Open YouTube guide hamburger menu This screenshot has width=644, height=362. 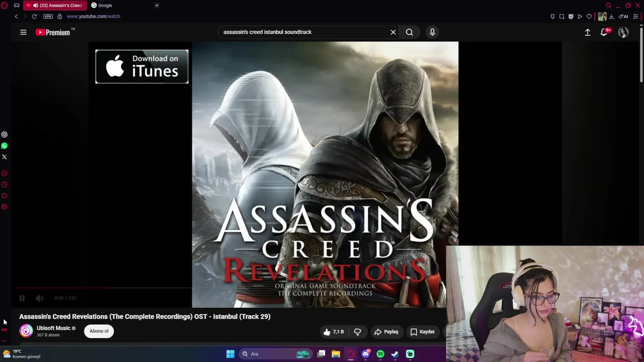[23, 32]
